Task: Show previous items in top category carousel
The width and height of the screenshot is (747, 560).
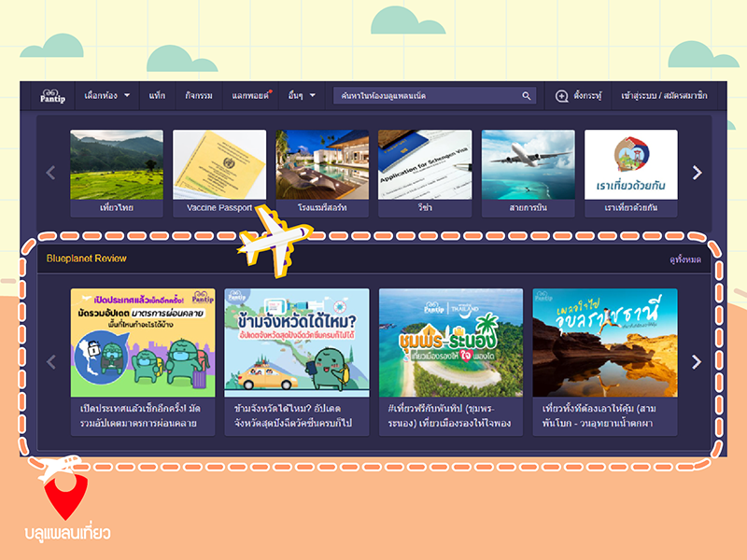Action: pos(51,173)
